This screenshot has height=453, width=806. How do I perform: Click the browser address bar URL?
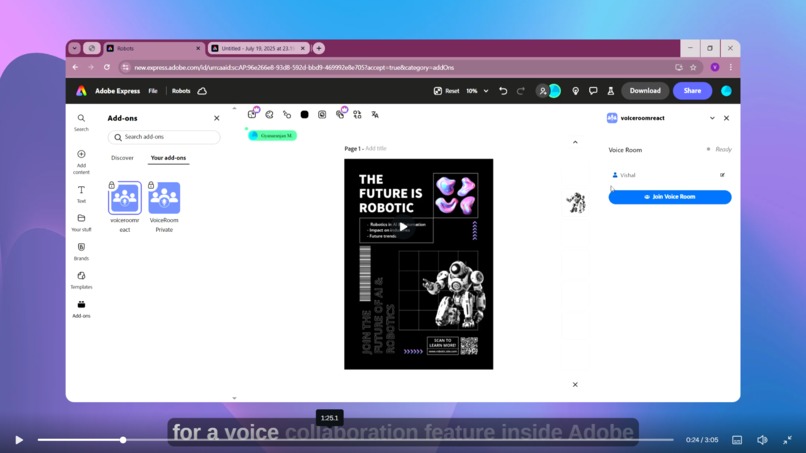tap(294, 67)
